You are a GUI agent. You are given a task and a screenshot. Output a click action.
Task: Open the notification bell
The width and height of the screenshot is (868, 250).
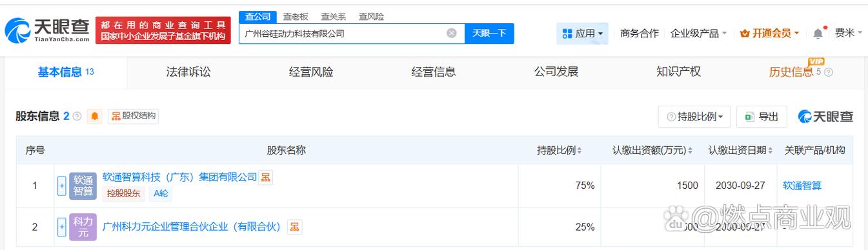coord(818,33)
